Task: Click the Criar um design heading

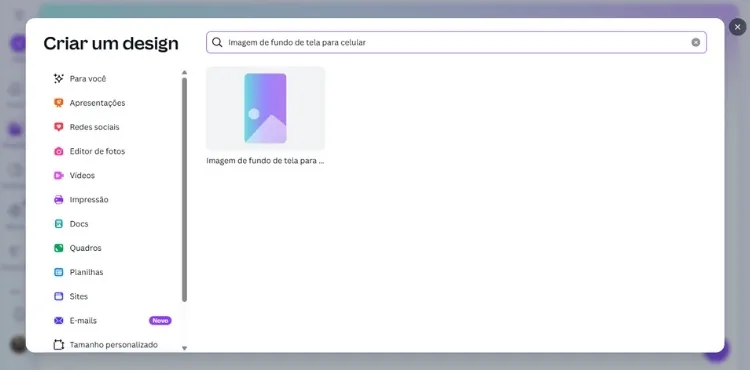Action: [x=111, y=44]
